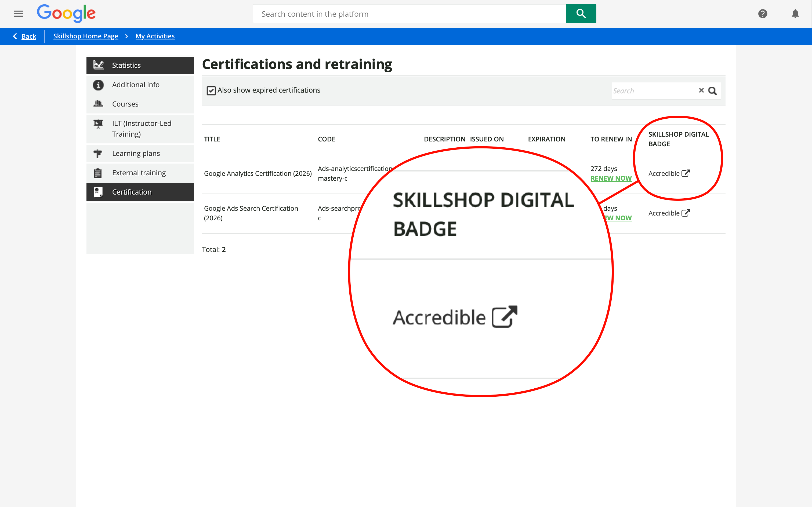The image size is (812, 507).
Task: Select Google Analytics Certification (2026) title
Action: [258, 173]
